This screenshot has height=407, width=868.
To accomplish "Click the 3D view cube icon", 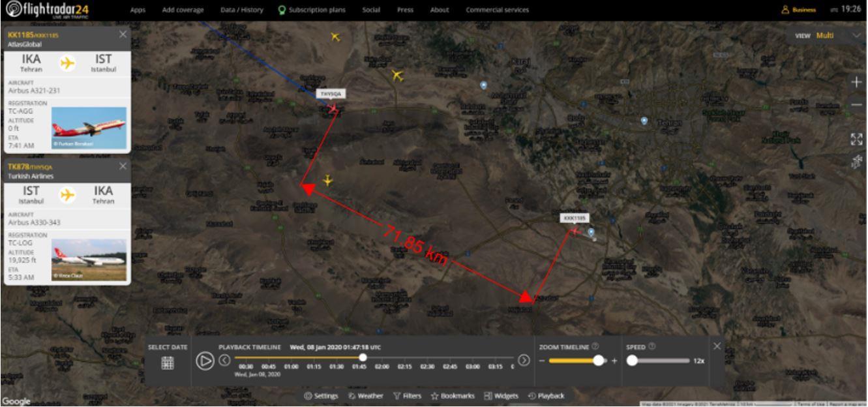I will pos(856,162).
